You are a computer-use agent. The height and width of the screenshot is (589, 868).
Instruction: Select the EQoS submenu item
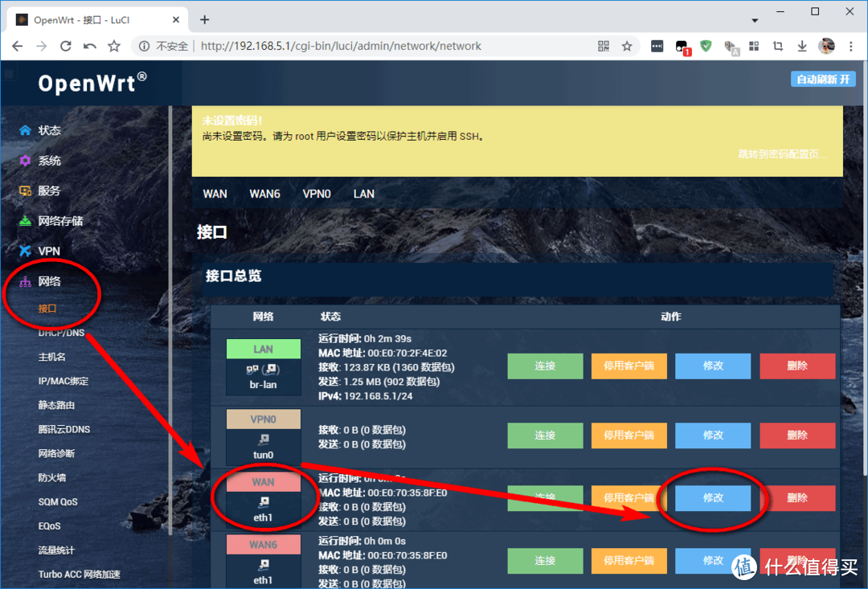(49, 526)
